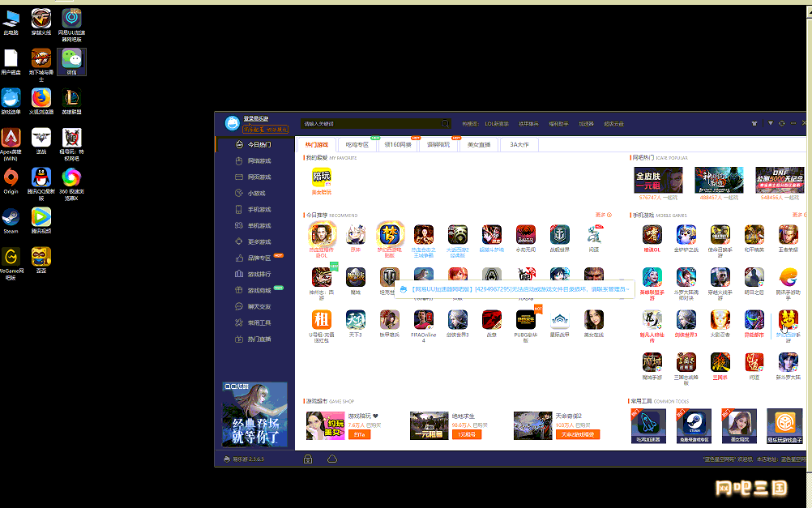812x508 pixels.
Task: Switch to the 热门游戏 tab
Action: point(316,145)
